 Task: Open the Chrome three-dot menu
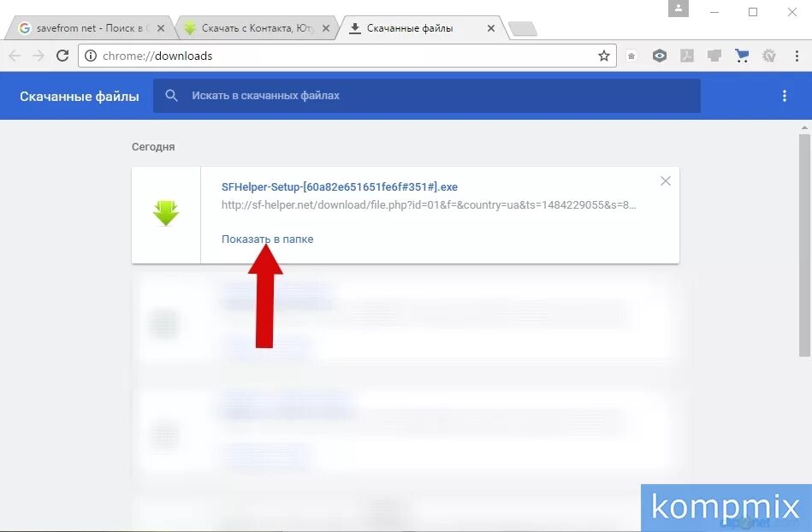tap(797, 56)
